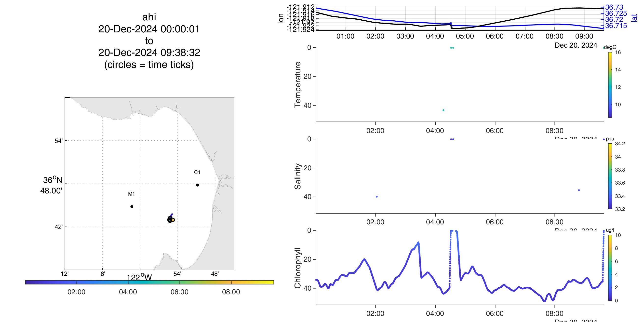Click the '54'' latitude label on the map
This screenshot has width=644, height=322.
[58, 141]
